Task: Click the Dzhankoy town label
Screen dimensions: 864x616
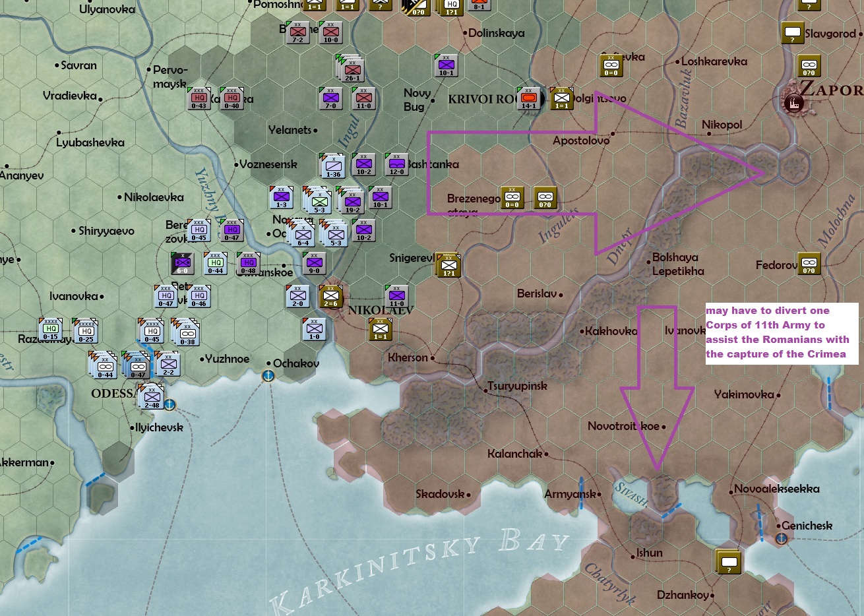Action: (683, 595)
